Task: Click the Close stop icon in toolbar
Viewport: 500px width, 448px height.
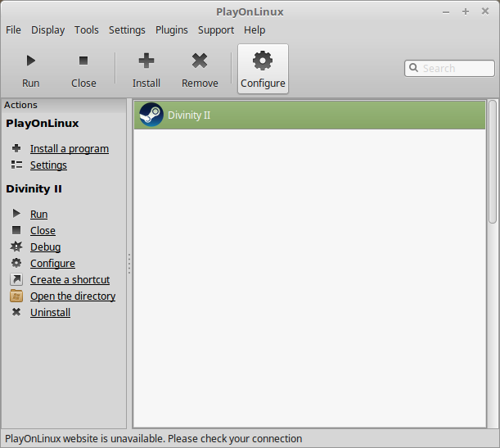Action: pyautogui.click(x=83, y=61)
